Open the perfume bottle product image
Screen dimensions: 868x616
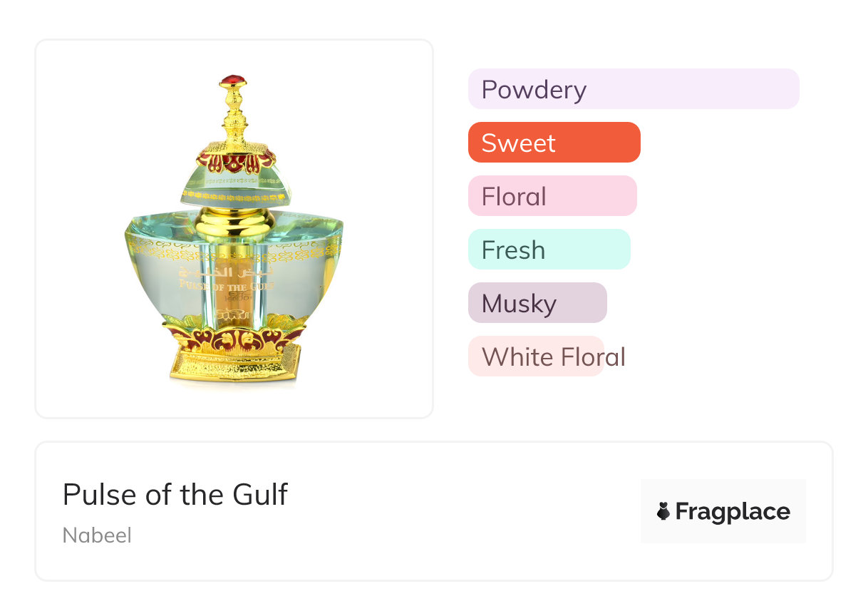point(234,228)
